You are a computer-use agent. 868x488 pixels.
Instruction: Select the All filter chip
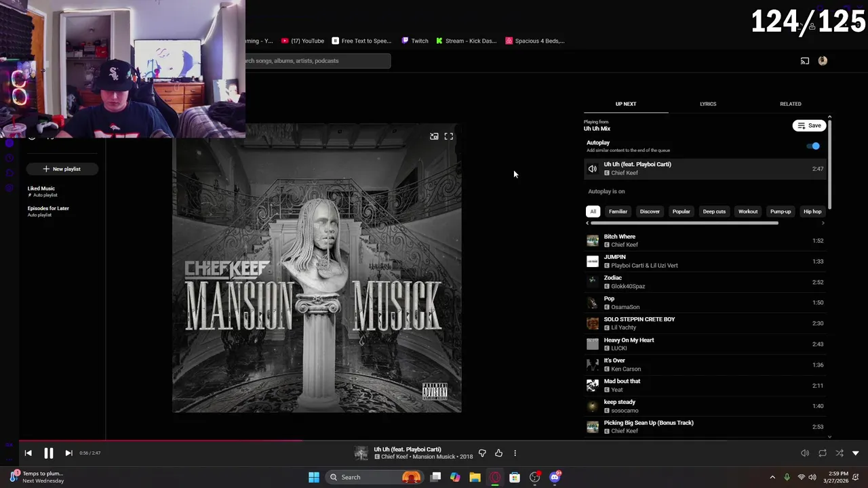593,211
